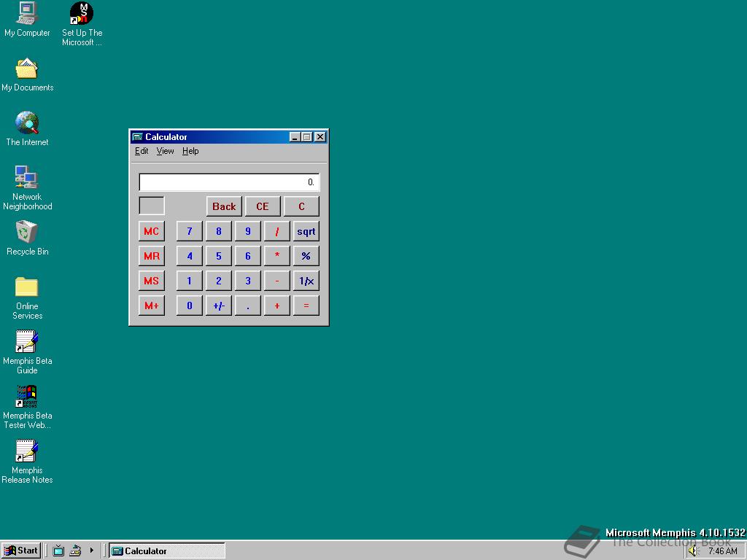The image size is (747, 560).
Task: Toggle sign with the +/- button
Action: (219, 306)
